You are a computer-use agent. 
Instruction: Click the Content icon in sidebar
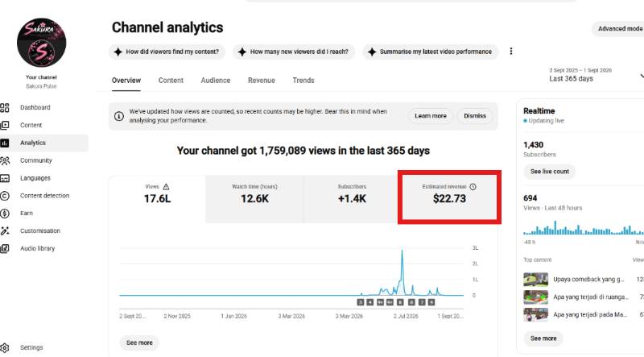[x=5, y=126]
